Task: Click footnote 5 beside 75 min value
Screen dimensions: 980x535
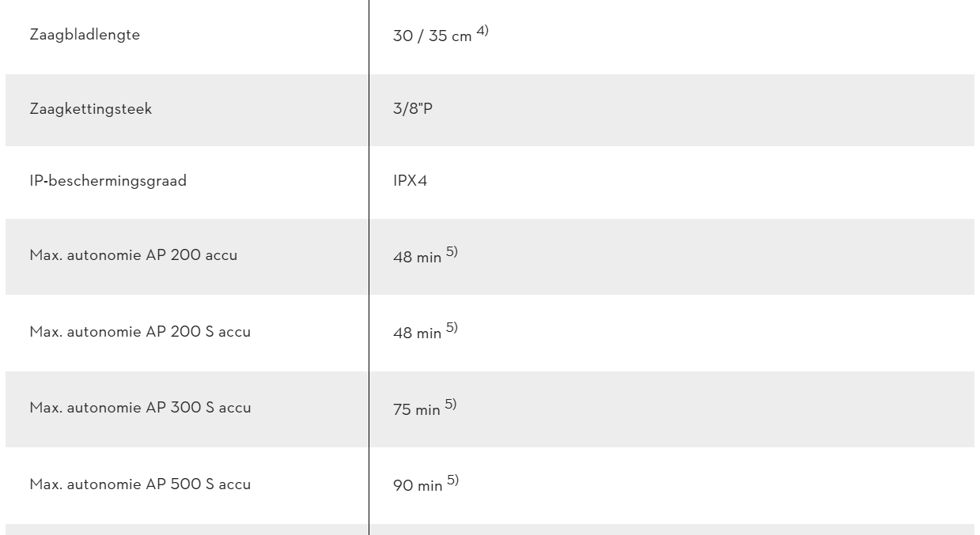Action: [x=450, y=404]
